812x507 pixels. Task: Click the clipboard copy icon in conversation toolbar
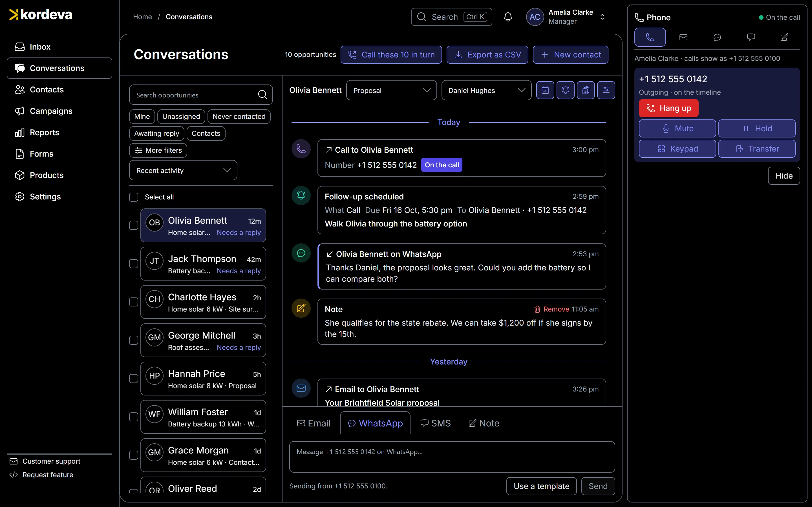(x=586, y=90)
